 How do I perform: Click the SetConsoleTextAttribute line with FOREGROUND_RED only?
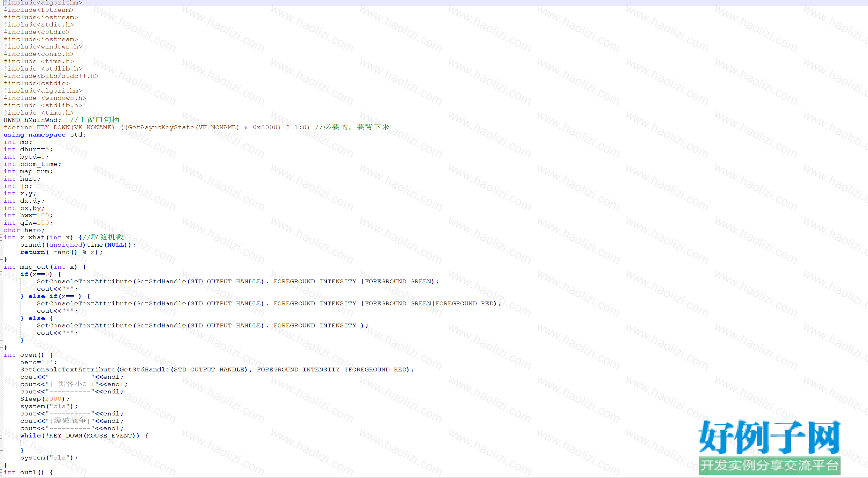click(x=217, y=370)
